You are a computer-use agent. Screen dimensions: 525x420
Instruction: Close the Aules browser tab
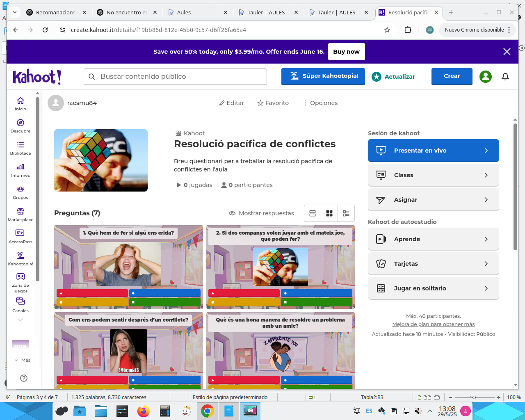pyautogui.click(x=226, y=12)
